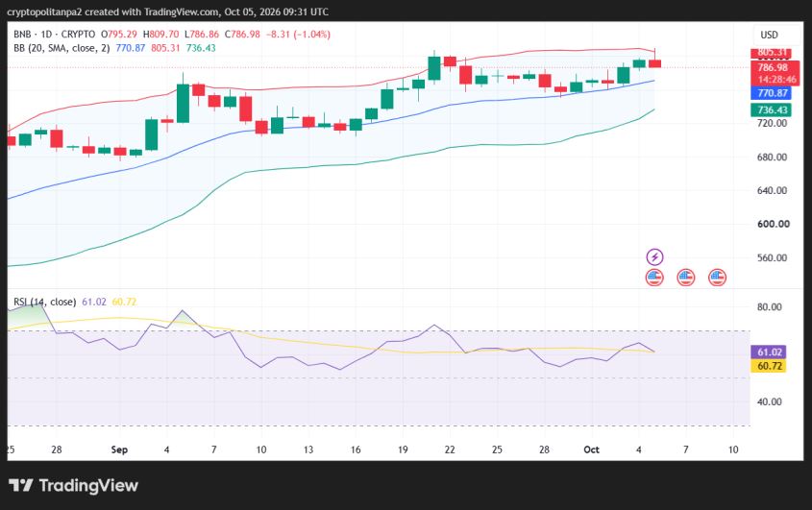Open the USD currency selector
Image resolution: width=812 pixels, height=510 pixels.
tap(769, 35)
